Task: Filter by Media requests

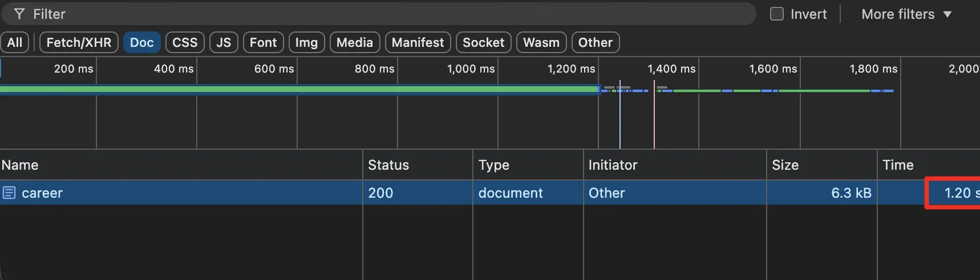Action: 354,42
